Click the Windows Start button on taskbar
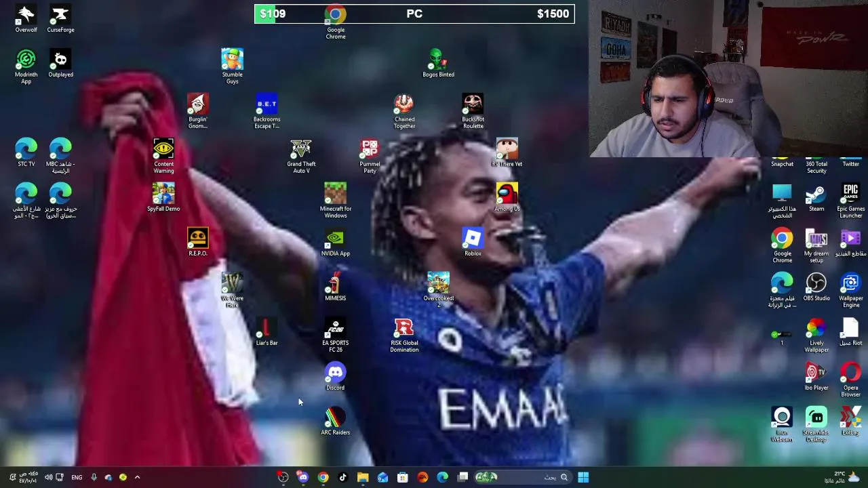The width and height of the screenshot is (868, 488). (583, 477)
